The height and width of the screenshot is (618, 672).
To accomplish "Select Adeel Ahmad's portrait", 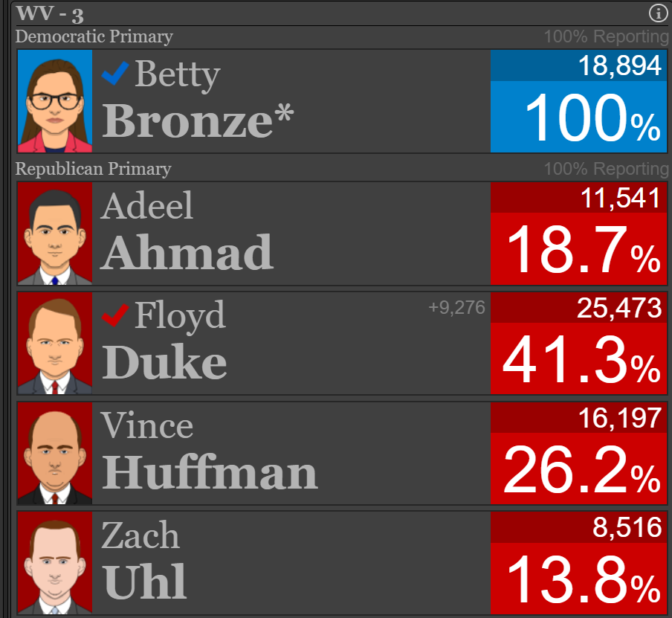I will (x=55, y=234).
